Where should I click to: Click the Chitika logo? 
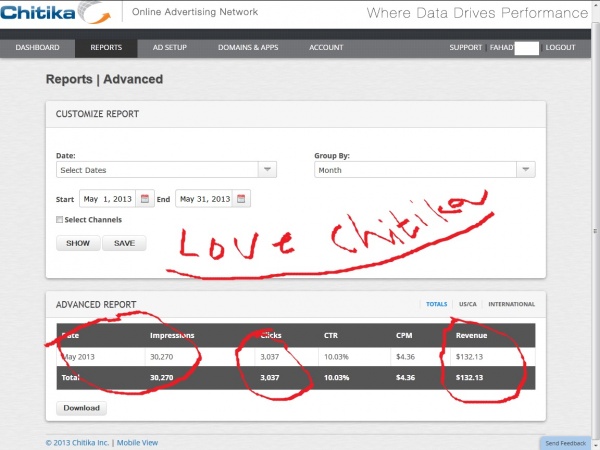(56, 13)
